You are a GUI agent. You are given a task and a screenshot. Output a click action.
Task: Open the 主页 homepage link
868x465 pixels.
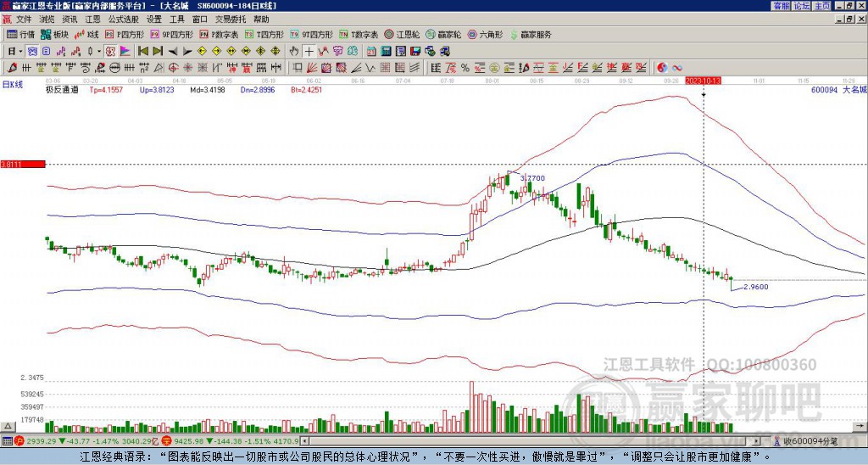821,6
